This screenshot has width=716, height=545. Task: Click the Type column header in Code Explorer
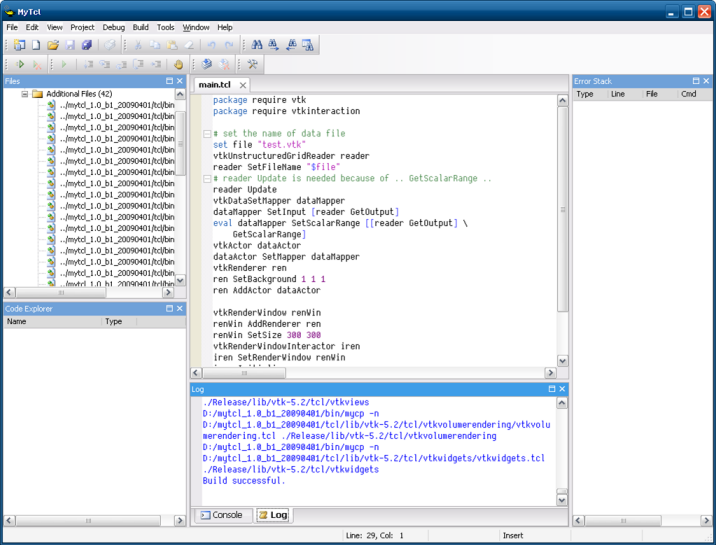click(114, 322)
